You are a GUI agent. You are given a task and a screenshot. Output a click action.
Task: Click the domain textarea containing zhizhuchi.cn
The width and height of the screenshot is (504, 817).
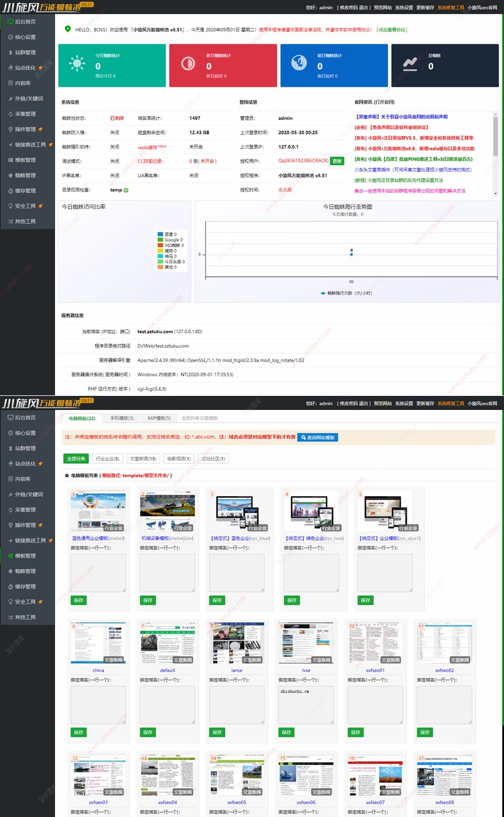point(306,704)
